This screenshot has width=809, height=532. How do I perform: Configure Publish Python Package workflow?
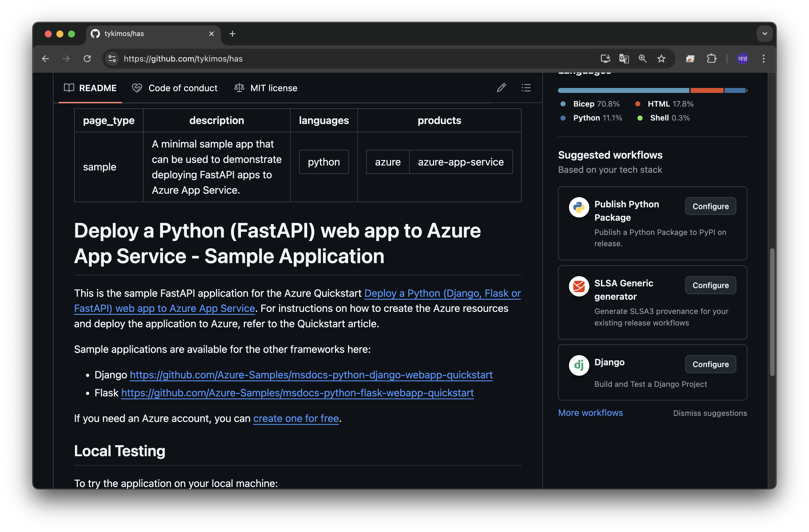[710, 206]
